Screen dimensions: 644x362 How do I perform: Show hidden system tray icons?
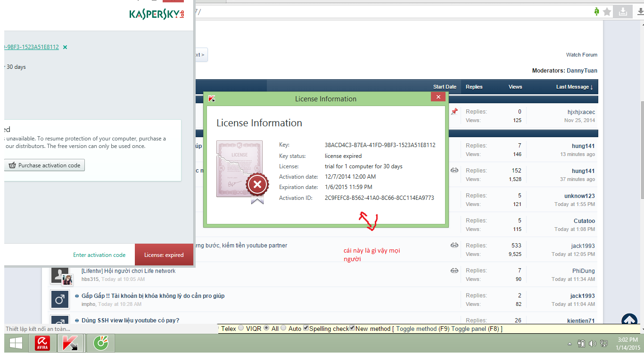click(570, 344)
